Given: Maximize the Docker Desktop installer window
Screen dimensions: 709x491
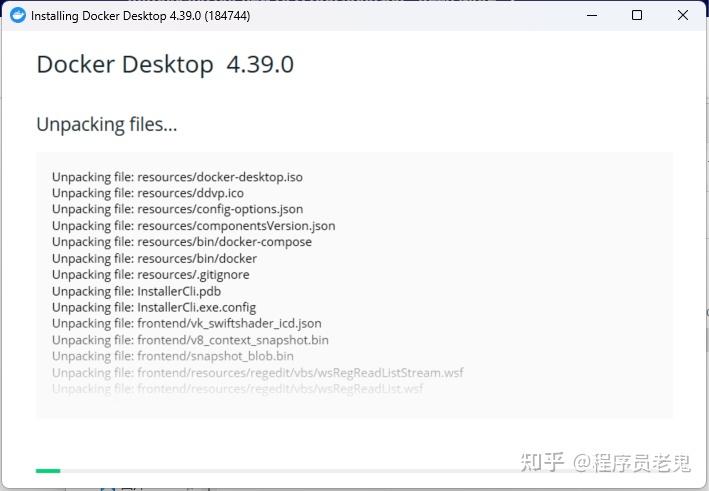Looking at the screenshot, I should pyautogui.click(x=637, y=15).
